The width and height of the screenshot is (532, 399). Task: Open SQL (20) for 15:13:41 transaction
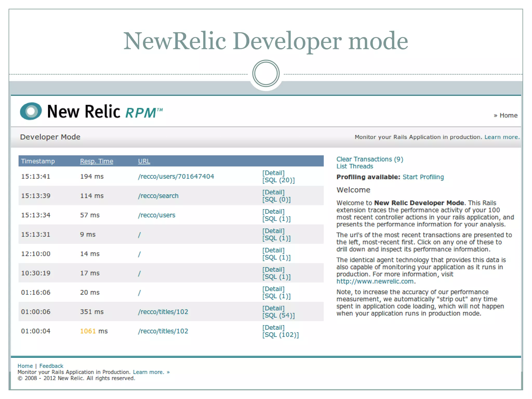pos(278,180)
